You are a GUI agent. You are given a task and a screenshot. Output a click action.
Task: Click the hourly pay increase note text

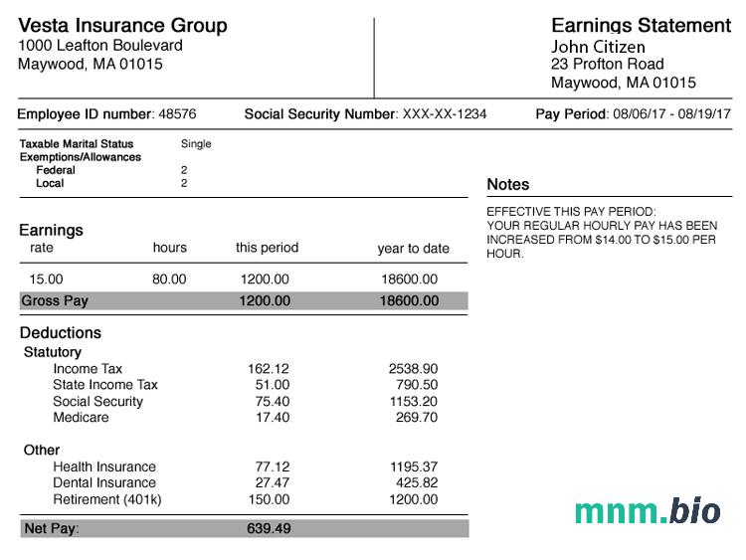[x=601, y=233]
